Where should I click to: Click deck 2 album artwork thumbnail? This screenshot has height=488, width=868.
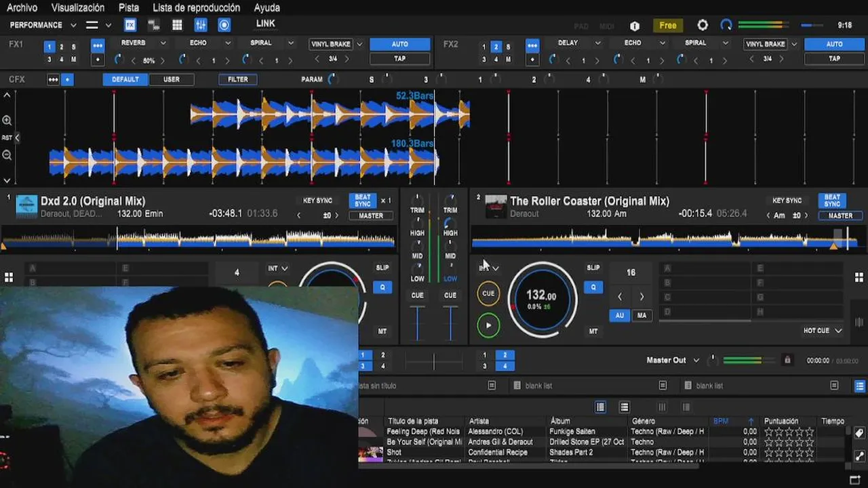[x=496, y=206]
